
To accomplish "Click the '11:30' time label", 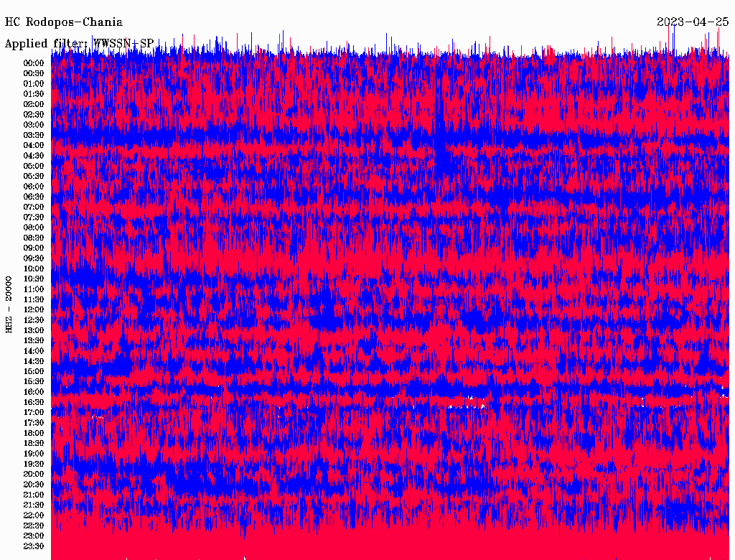I will point(34,299).
